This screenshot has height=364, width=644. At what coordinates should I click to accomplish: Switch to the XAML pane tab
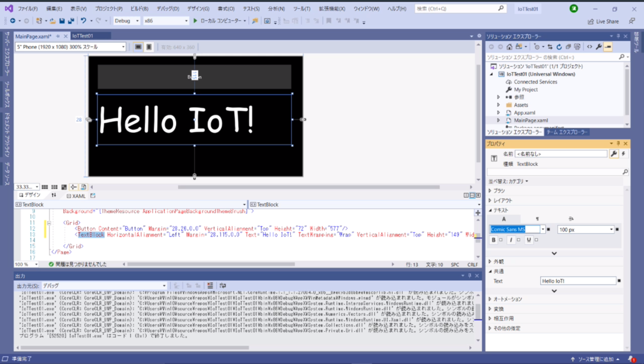[76, 196]
